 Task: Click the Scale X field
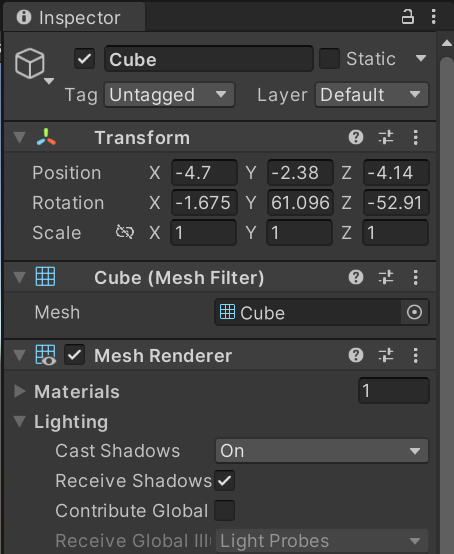tap(204, 232)
